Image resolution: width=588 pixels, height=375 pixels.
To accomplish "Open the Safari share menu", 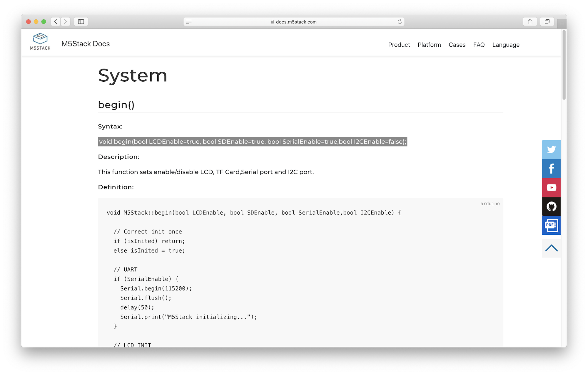I will coord(530,22).
